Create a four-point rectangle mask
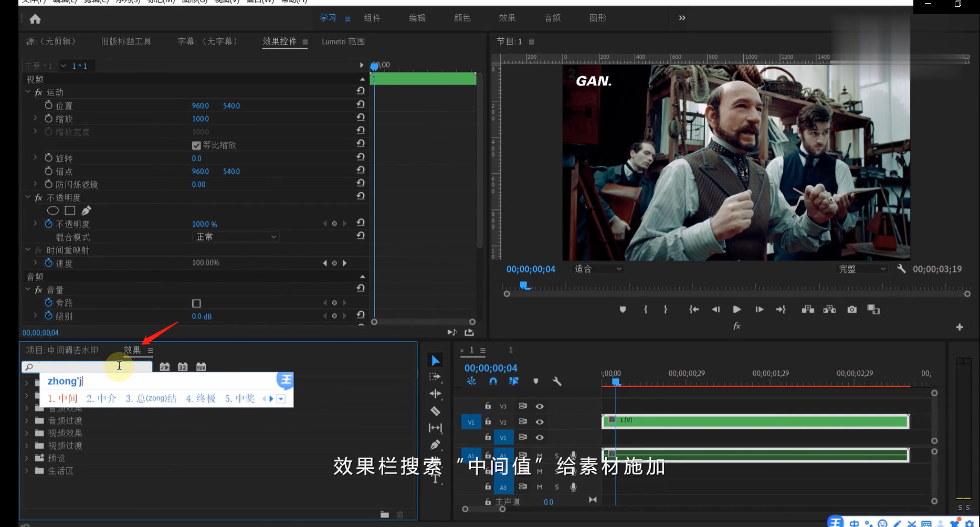980x527 pixels. [x=70, y=210]
